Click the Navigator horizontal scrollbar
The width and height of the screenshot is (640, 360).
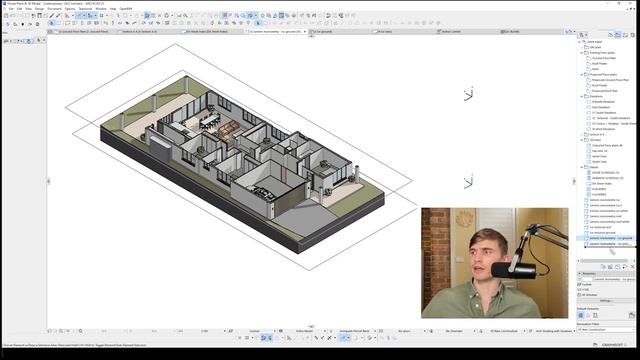[604, 261]
